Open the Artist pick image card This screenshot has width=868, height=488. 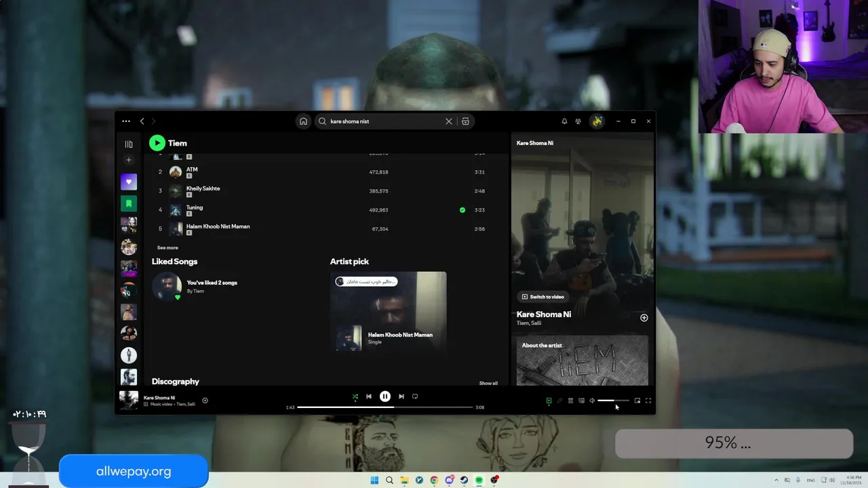pos(388,312)
